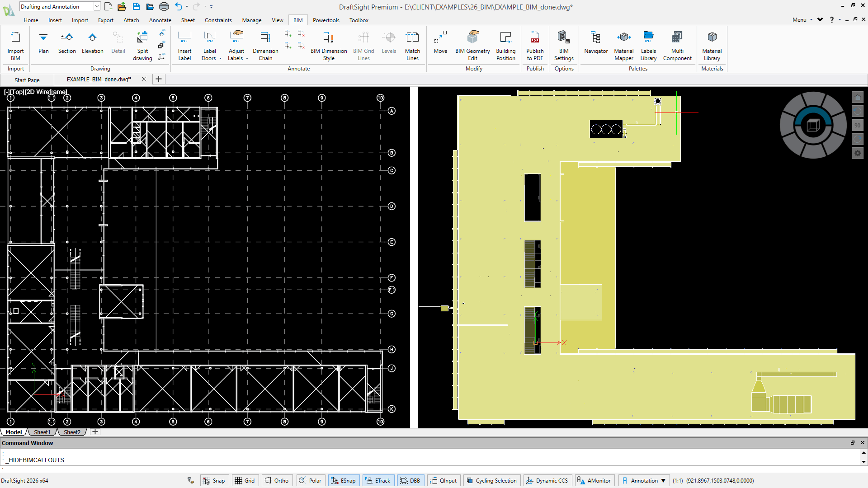This screenshot has width=868, height=488.
Task: Open the Navigator palette
Action: 596,42
